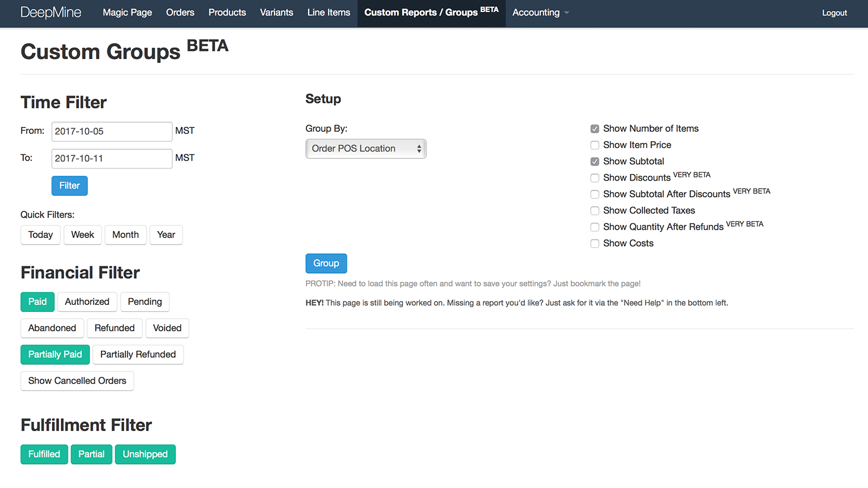Open the Accounting dropdown menu

coord(540,12)
